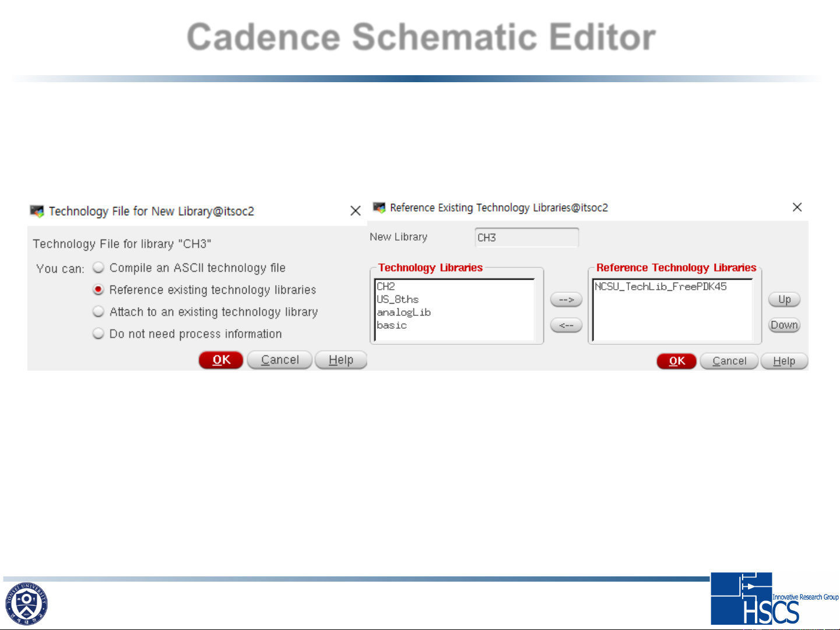840x630 pixels.
Task: Cancel the Technology File for New Library dialog
Action: tap(280, 360)
